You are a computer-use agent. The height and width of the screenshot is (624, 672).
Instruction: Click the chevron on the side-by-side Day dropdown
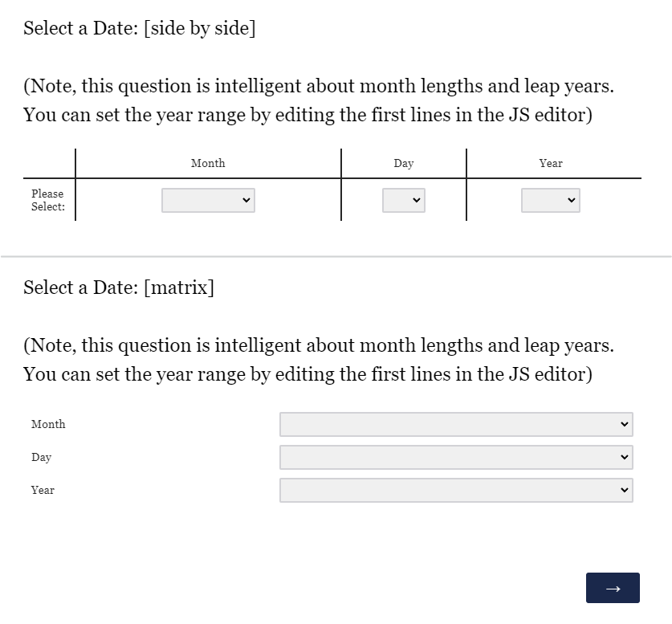[x=417, y=200]
